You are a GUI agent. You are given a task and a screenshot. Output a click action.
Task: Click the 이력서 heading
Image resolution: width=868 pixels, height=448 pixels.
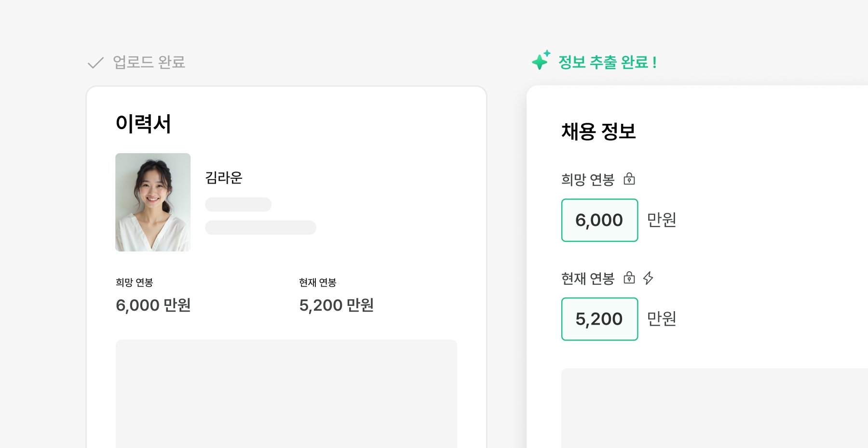click(143, 124)
